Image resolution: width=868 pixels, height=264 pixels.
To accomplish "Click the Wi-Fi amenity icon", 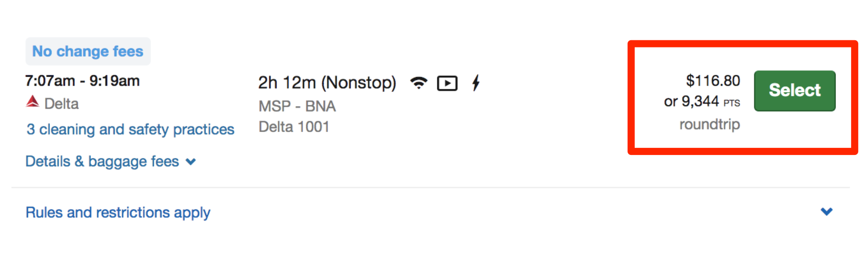I will pyautogui.click(x=419, y=83).
